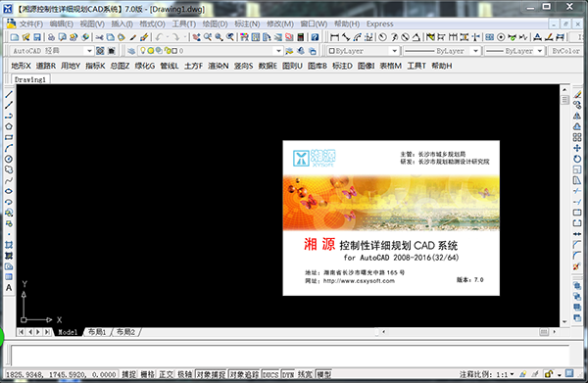
Task: Switch to the 布局2 layout tab
Action: pos(125,332)
